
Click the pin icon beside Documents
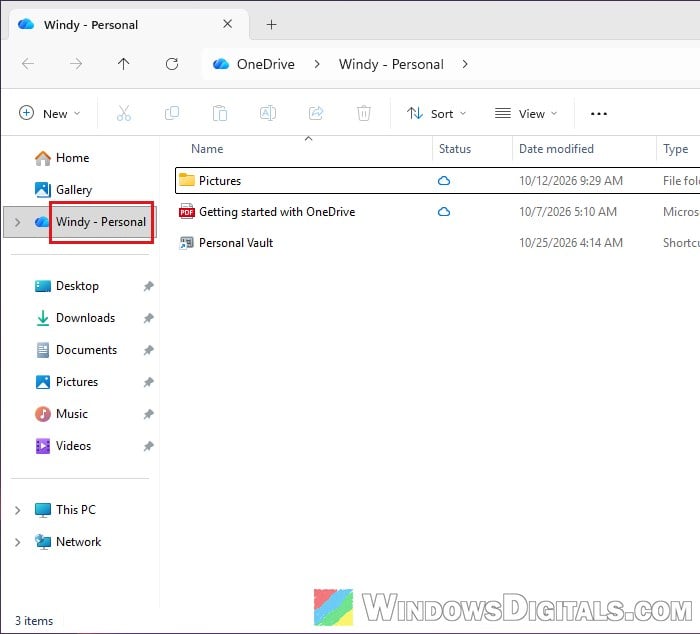click(149, 350)
